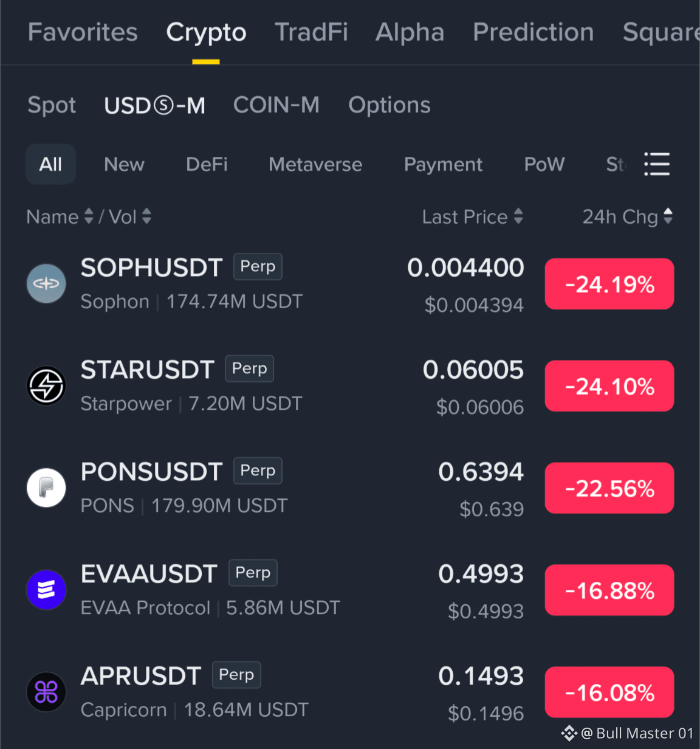Screen dimensions: 700x749
Task: Tap the Capricorn APR coin logo
Action: click(46, 692)
